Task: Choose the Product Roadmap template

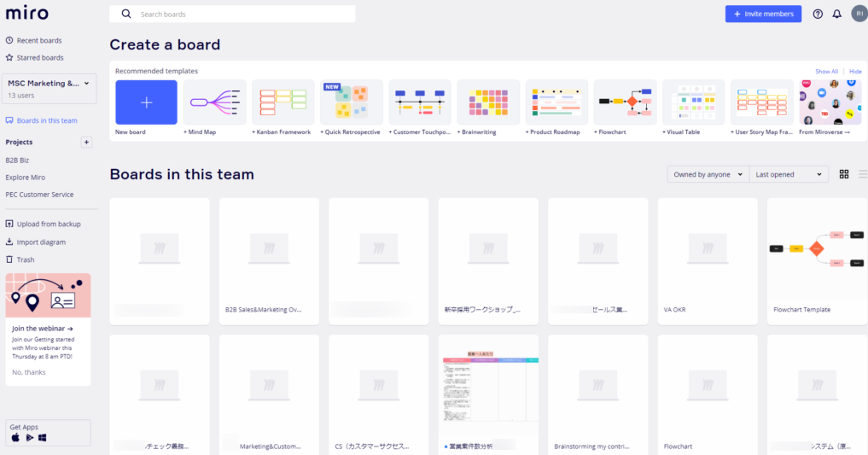Action: click(x=556, y=102)
